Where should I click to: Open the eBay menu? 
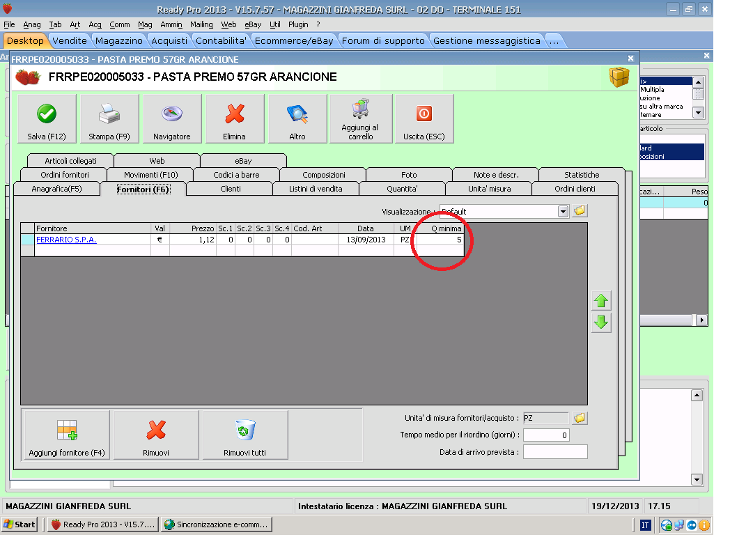(x=253, y=24)
